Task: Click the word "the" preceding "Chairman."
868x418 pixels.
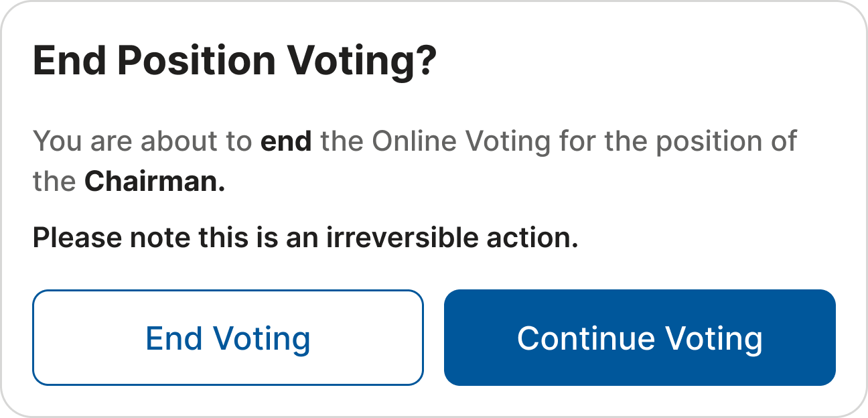Action: click(54, 182)
